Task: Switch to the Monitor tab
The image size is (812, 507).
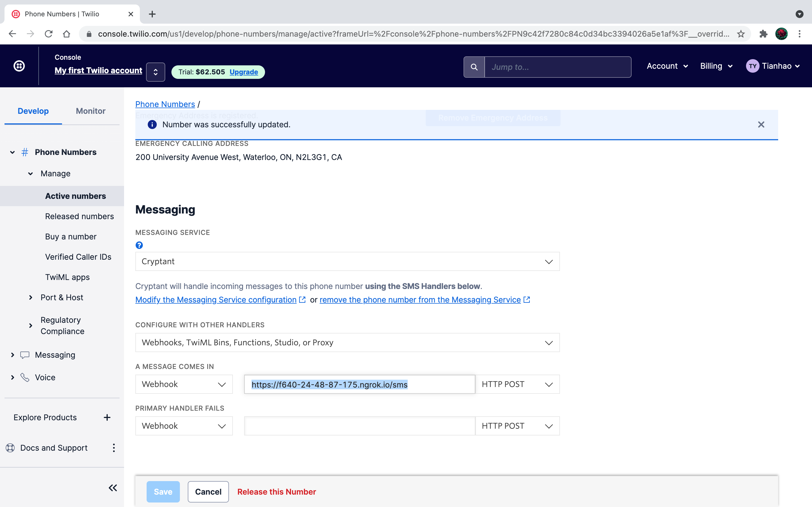Action: tap(91, 111)
